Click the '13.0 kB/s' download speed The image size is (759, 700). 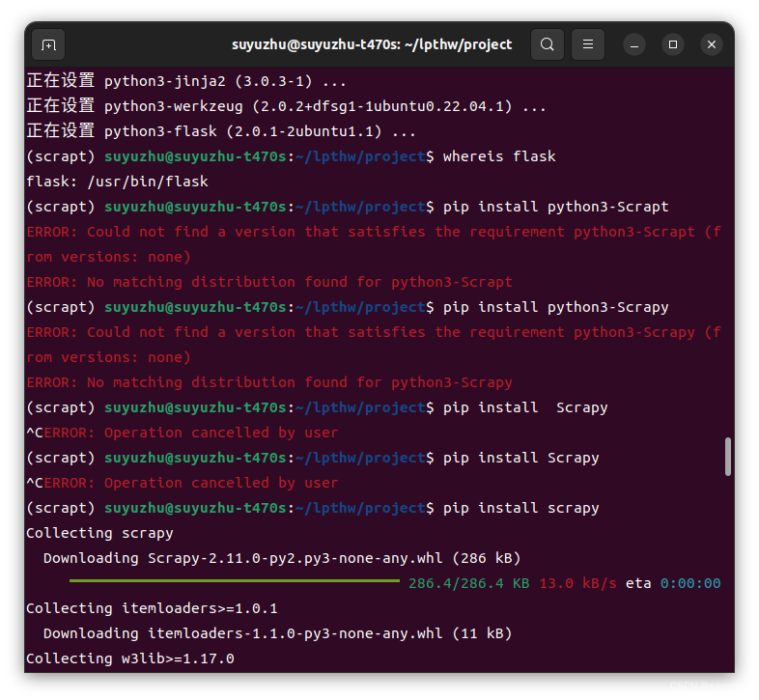[x=578, y=583]
